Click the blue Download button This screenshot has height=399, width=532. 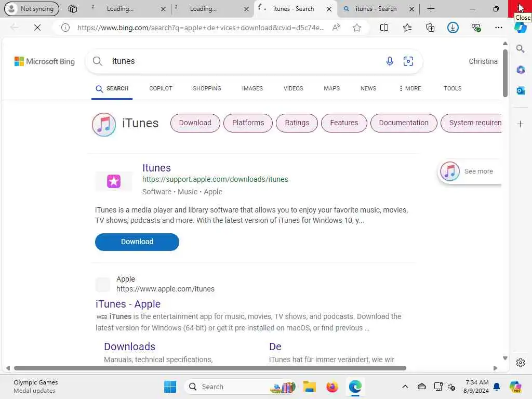coord(137,242)
